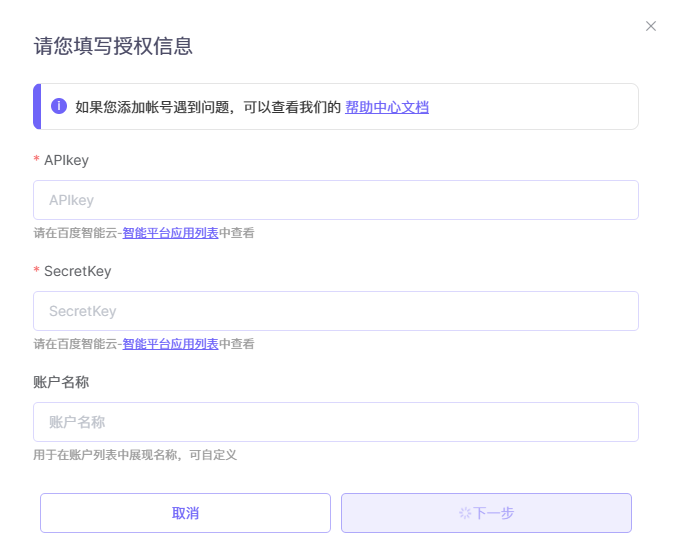
Task: Focus the APIkey input field
Action: (x=336, y=200)
